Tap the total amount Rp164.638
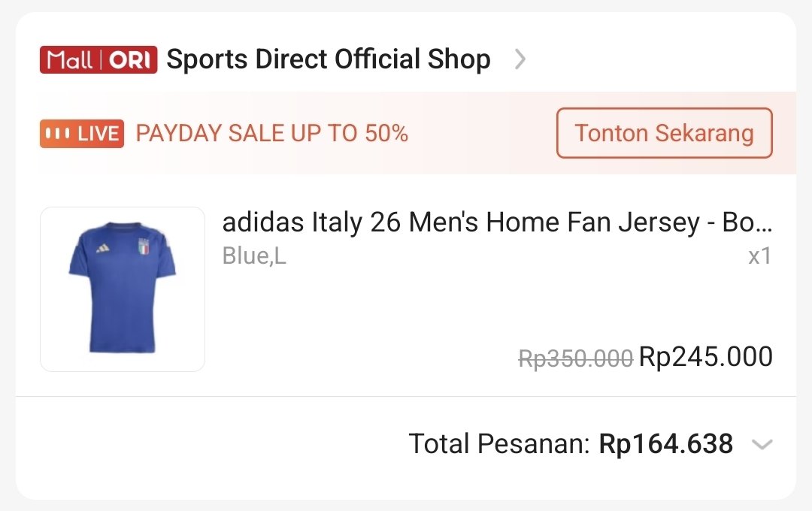The image size is (812, 511). 666,443
